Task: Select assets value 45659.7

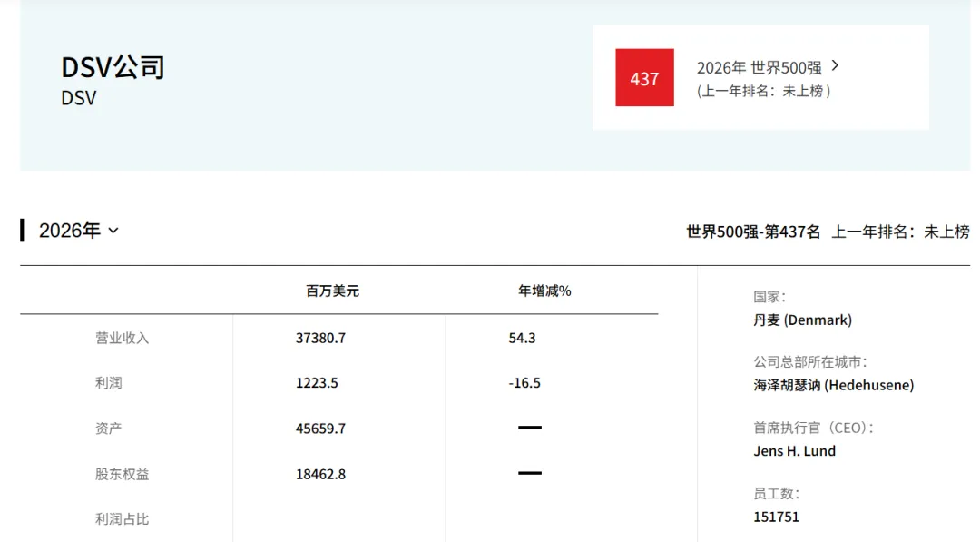Action: click(x=320, y=429)
